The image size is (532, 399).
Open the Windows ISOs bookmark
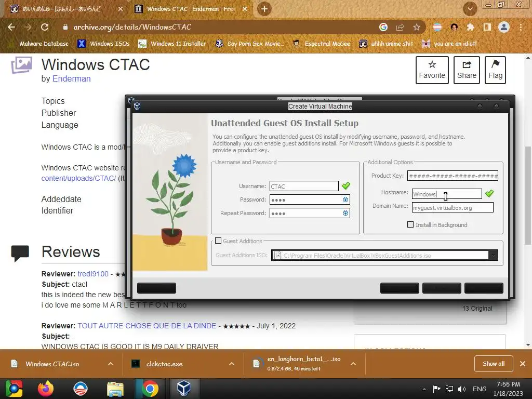(x=103, y=44)
